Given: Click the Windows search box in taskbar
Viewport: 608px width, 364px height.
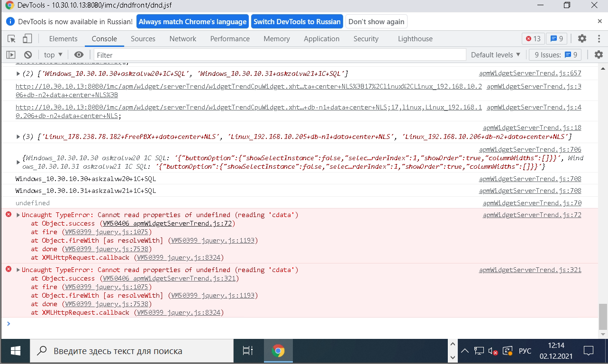Looking at the screenshot, I should pos(132,351).
